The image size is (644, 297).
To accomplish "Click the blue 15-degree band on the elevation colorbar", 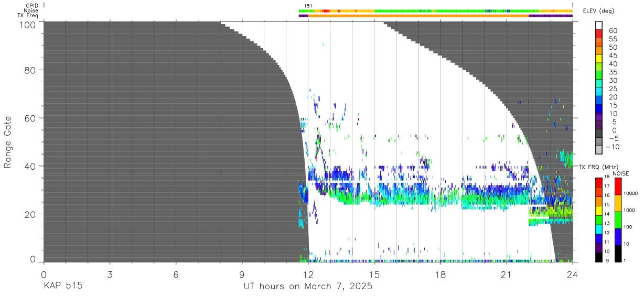I will pos(599,109).
